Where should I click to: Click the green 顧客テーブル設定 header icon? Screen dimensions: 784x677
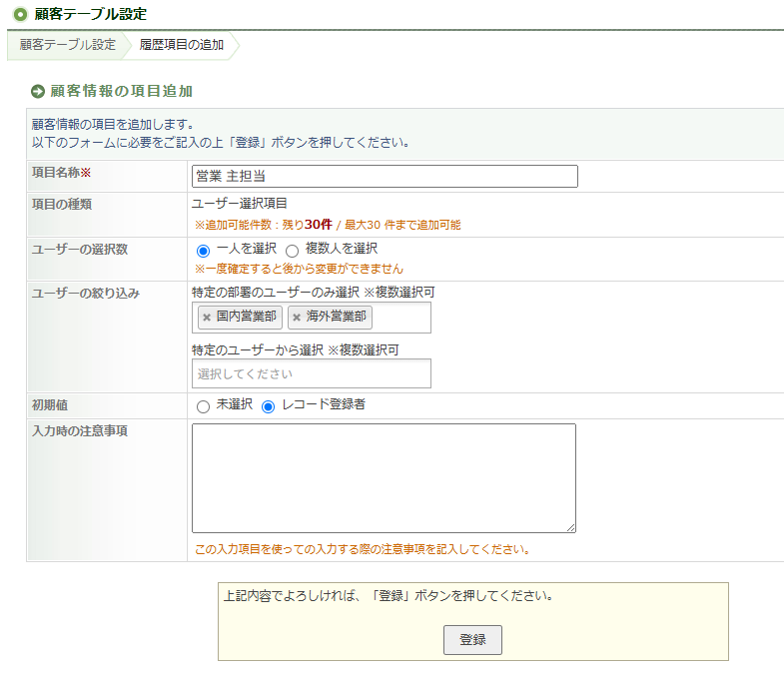[x=20, y=15]
